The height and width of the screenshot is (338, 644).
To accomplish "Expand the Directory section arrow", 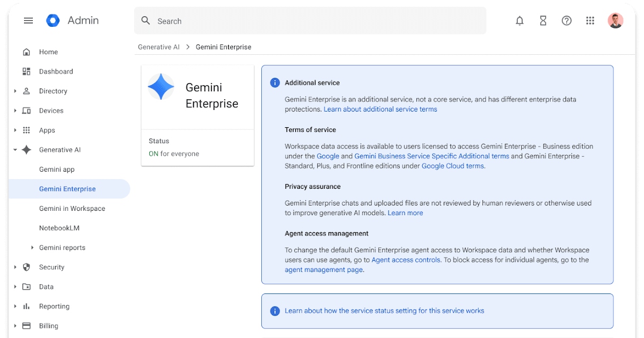I will coord(16,91).
